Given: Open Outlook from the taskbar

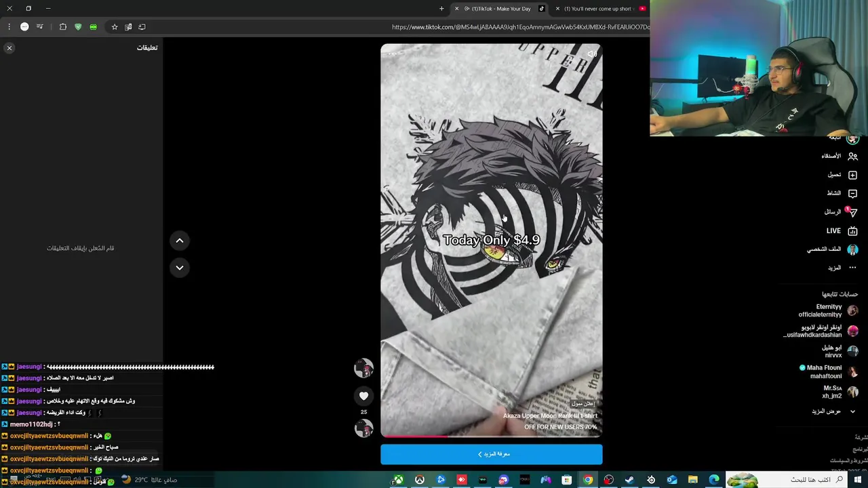Looking at the screenshot, I should click(672, 480).
